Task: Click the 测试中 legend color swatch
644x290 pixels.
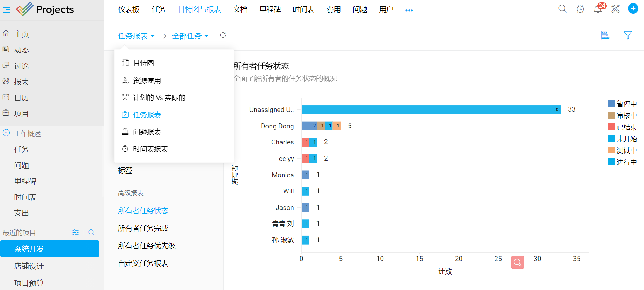Action: click(611, 150)
